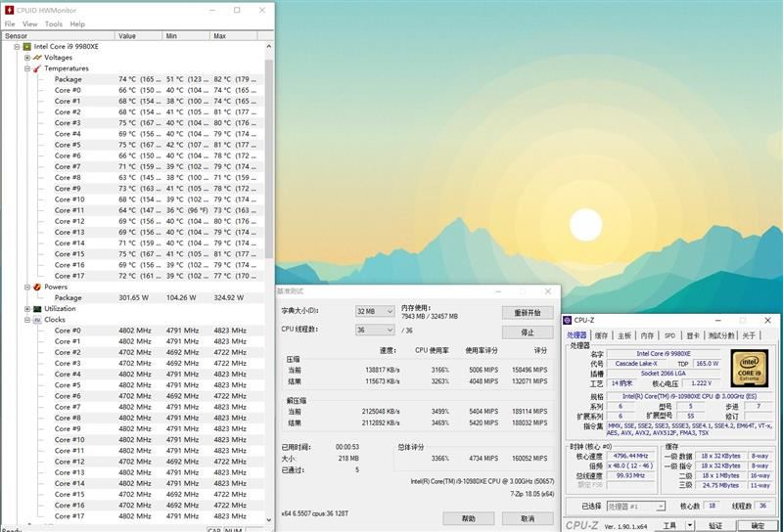Click the Sensor column header

[59, 36]
